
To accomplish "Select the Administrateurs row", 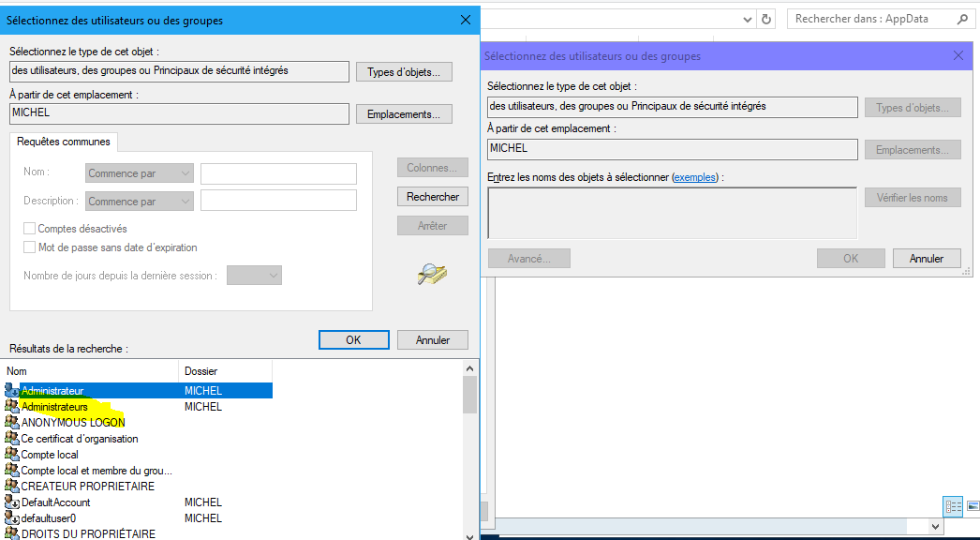I will (138, 407).
